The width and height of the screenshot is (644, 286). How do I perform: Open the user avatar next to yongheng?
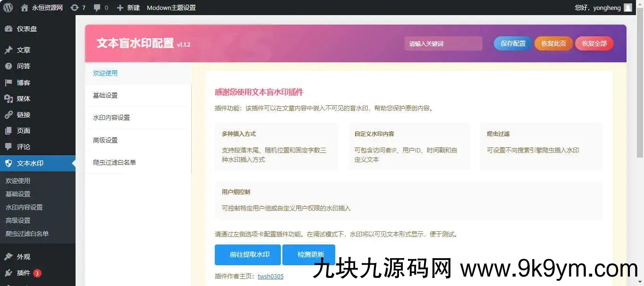(627, 8)
